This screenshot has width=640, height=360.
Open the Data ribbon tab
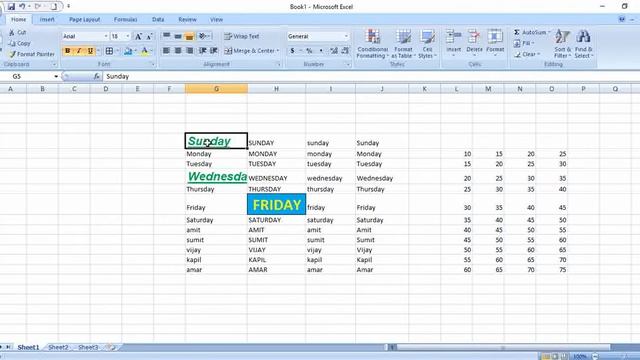tap(158, 20)
